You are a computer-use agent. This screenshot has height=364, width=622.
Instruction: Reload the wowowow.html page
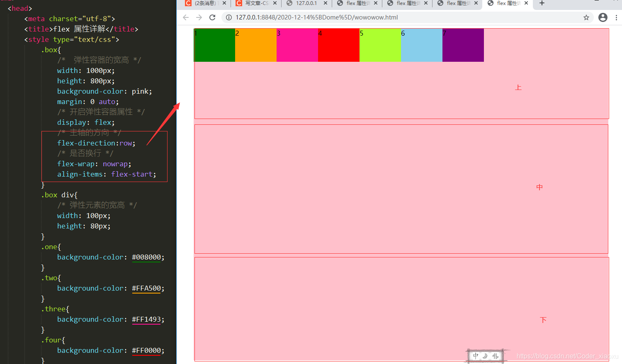(x=212, y=17)
